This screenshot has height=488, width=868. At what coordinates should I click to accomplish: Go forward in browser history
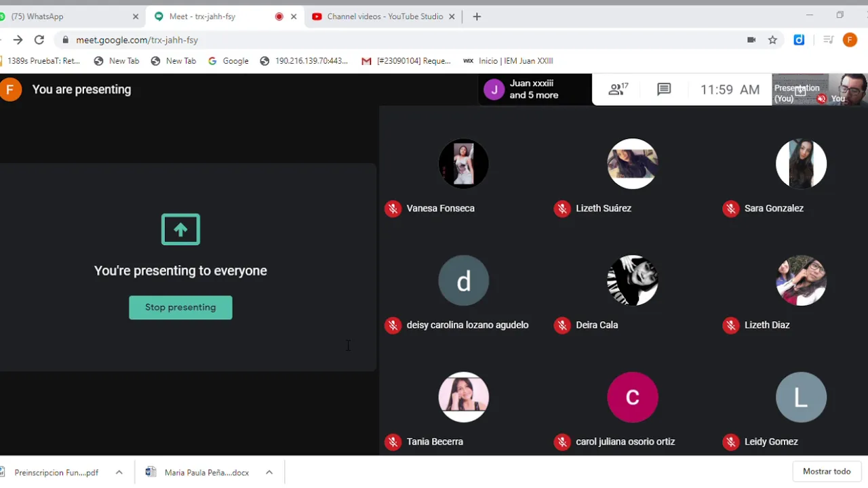coord(18,40)
